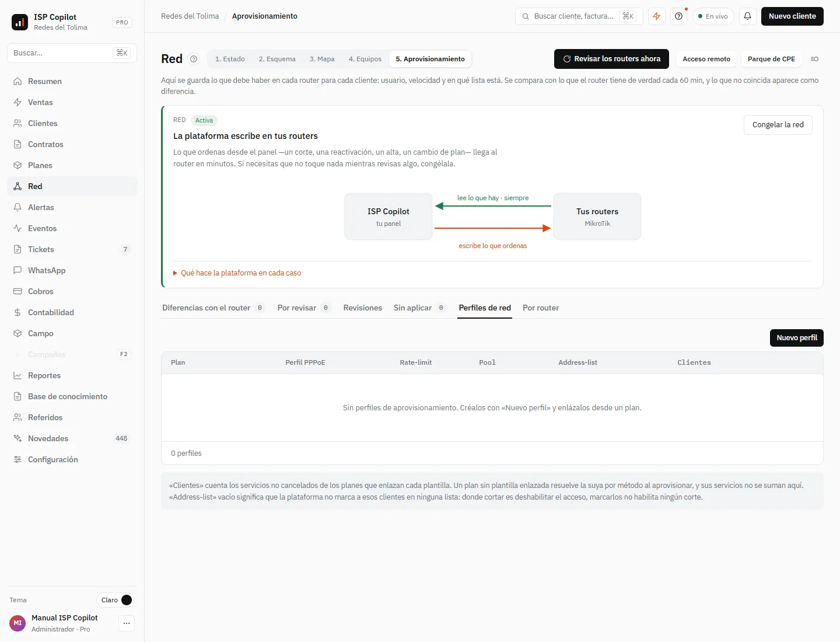Open Contratos in the sidebar
The width and height of the screenshot is (840, 642).
coord(72,144)
